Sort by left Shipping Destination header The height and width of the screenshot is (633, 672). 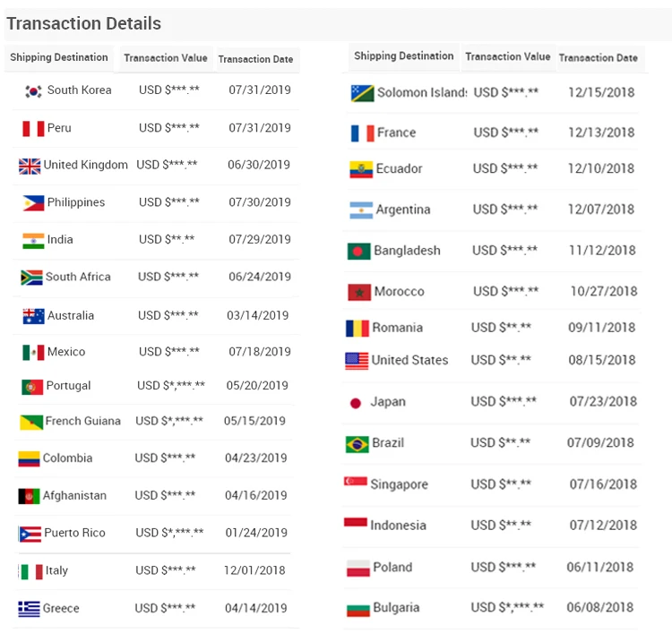click(x=59, y=57)
